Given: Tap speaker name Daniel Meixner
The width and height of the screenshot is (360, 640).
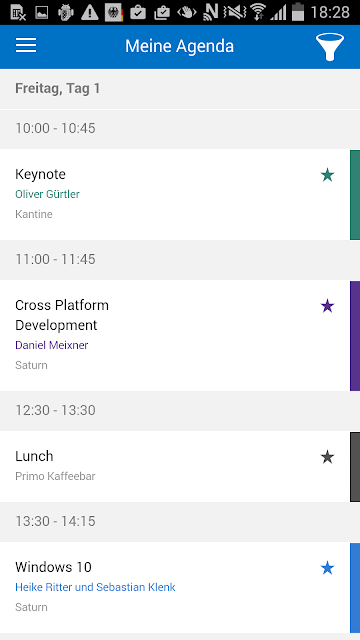Looking at the screenshot, I should [51, 345].
